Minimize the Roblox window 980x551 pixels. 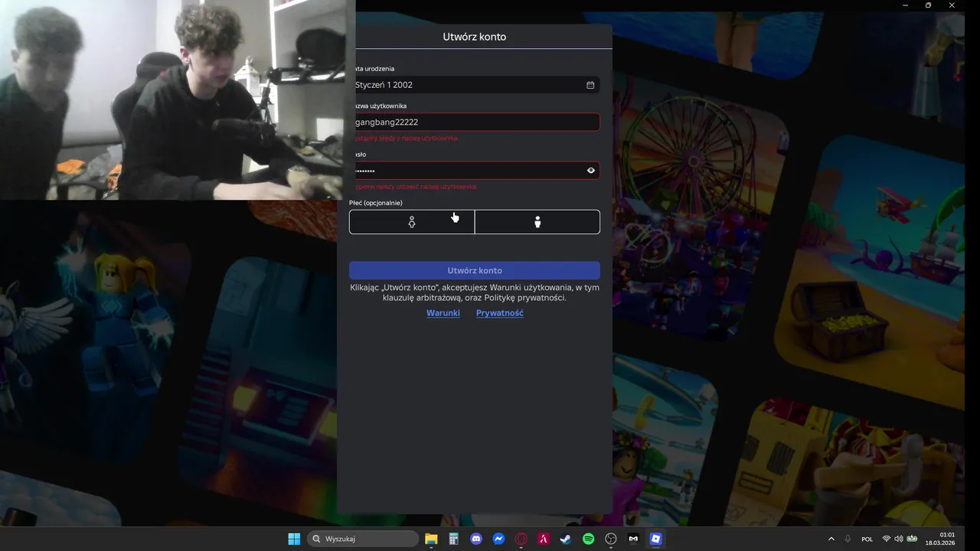click(x=906, y=5)
